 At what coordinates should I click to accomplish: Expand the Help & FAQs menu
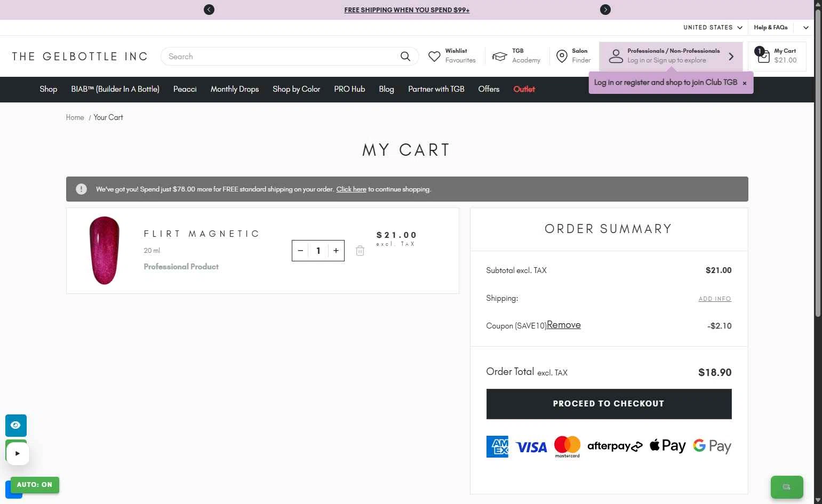(770, 27)
